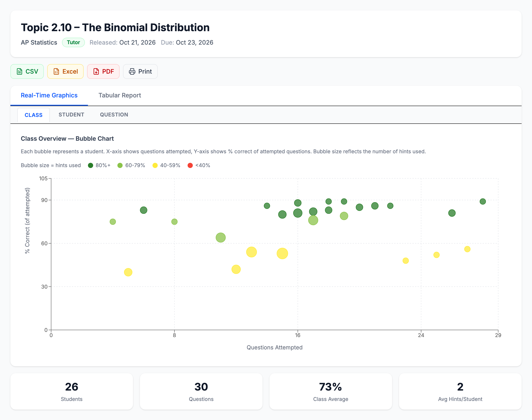Click the PDF download icon
Screen dimensions: 532x420
[96, 72]
